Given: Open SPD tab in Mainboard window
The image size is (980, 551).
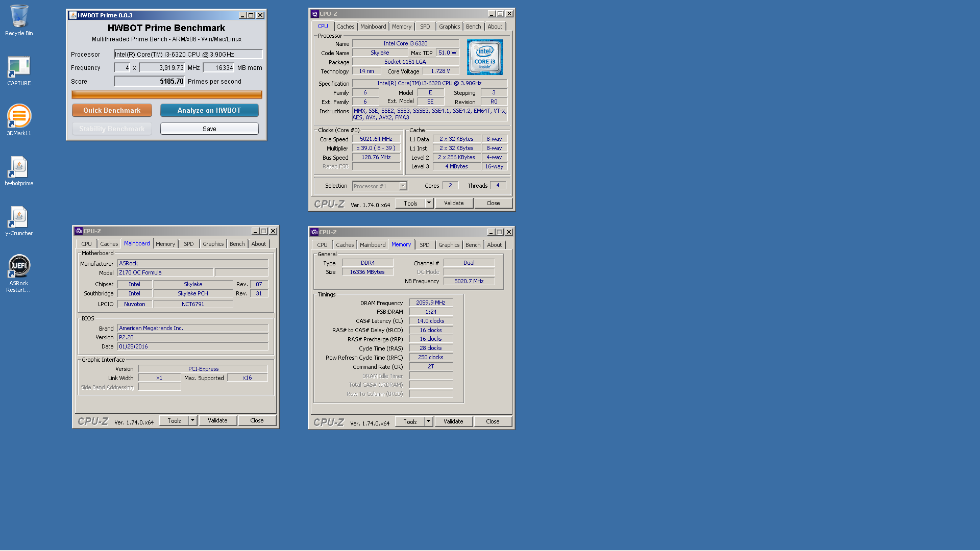Looking at the screenshot, I should (x=189, y=244).
